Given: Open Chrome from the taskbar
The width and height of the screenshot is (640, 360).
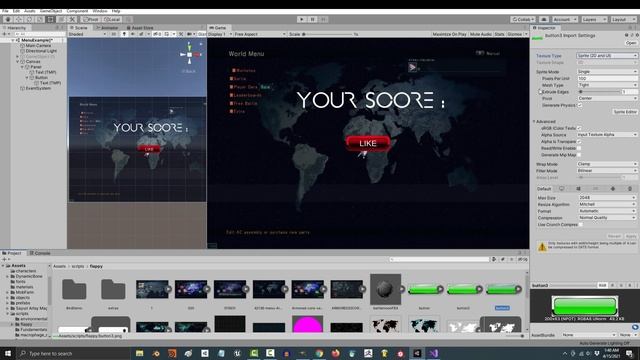Looking at the screenshot, I should [x=319, y=353].
